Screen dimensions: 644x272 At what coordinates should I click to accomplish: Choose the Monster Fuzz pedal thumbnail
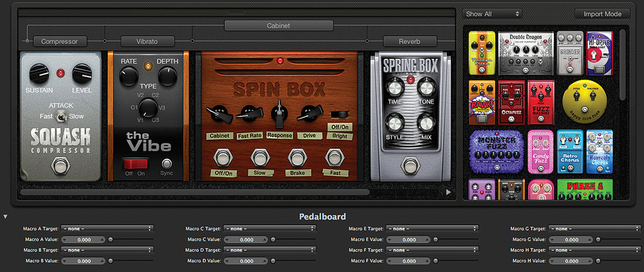click(x=496, y=151)
